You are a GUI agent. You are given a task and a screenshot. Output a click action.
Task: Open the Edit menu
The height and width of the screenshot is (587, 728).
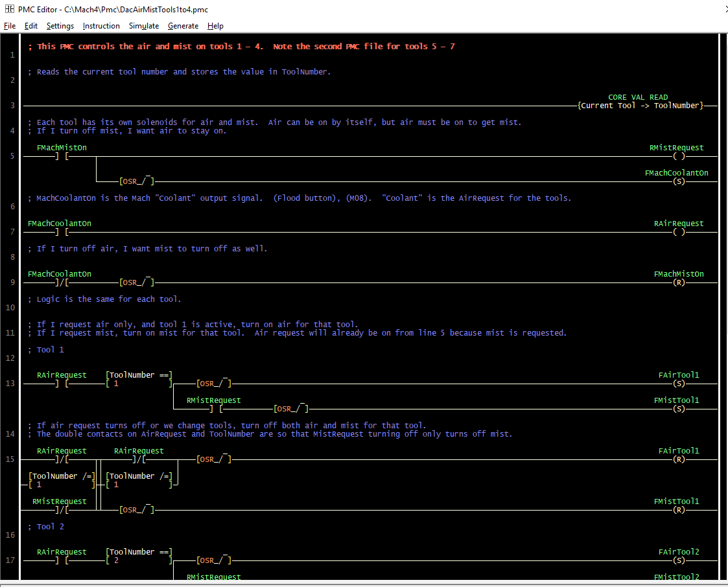pyautogui.click(x=31, y=26)
